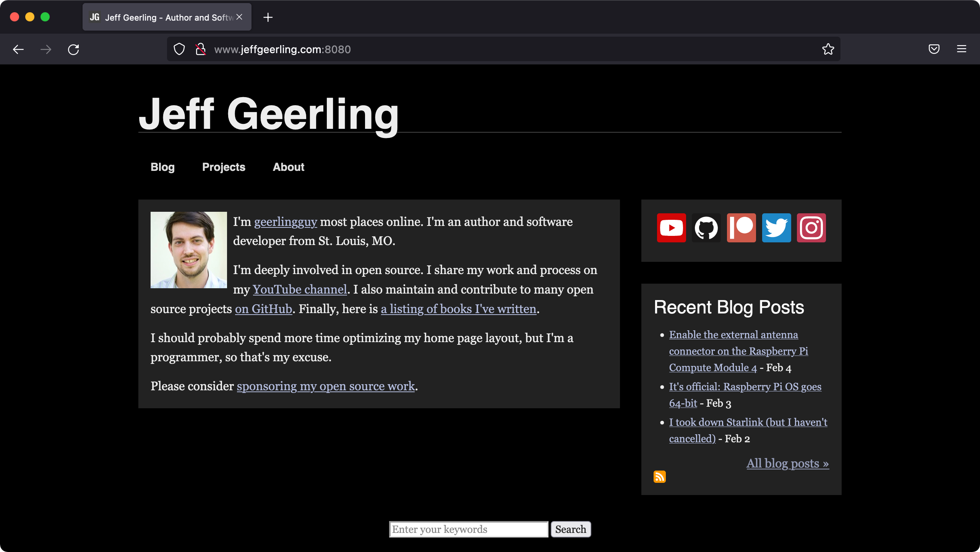
Task: Open the Instagram profile icon
Action: pyautogui.click(x=811, y=228)
